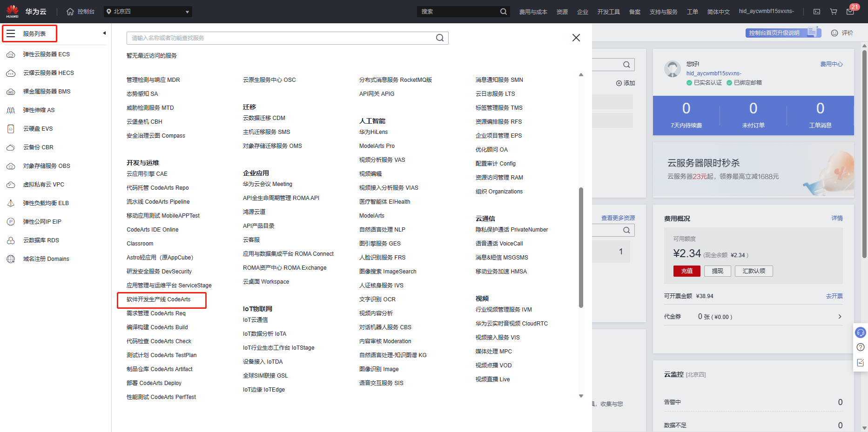Click the 详情 link in 费用概况
This screenshot has width=868, height=432.
coord(837,218)
